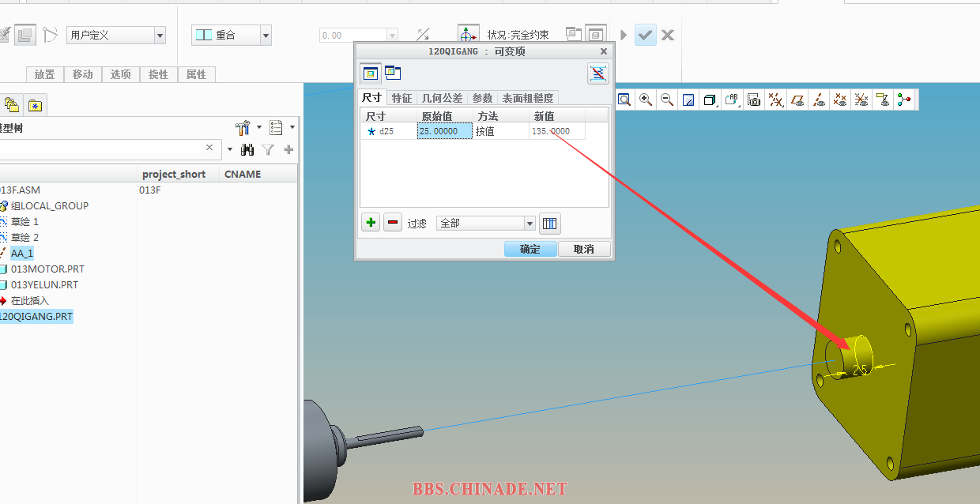The image size is (980, 504).
Task: Click the refit view icon
Action: point(624,100)
